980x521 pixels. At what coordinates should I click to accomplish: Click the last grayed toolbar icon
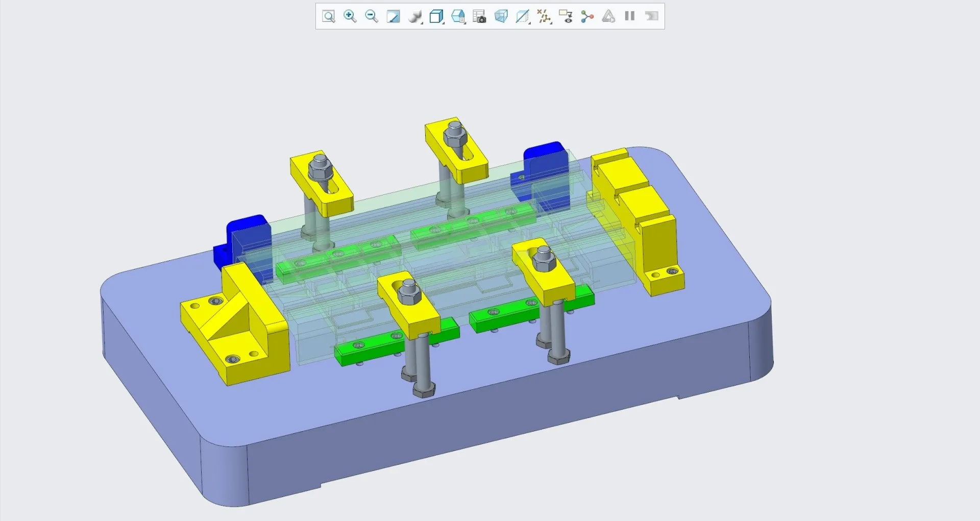click(651, 16)
